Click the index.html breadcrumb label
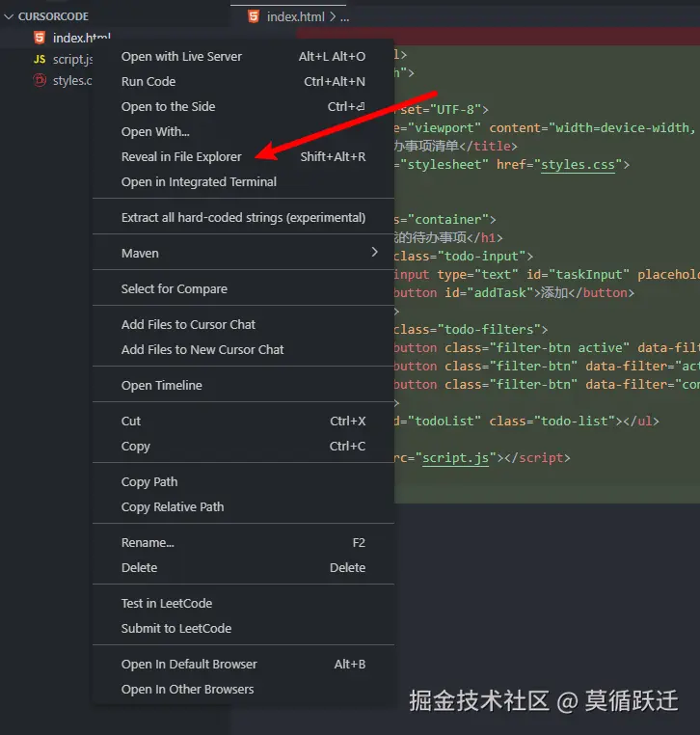The height and width of the screenshot is (735, 700). 296,16
